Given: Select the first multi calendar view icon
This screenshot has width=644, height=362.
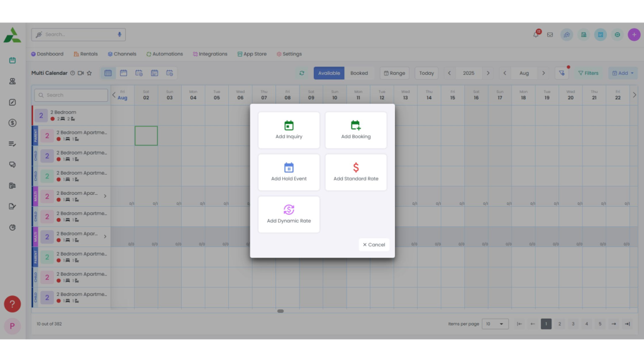Looking at the screenshot, I should pos(108,73).
